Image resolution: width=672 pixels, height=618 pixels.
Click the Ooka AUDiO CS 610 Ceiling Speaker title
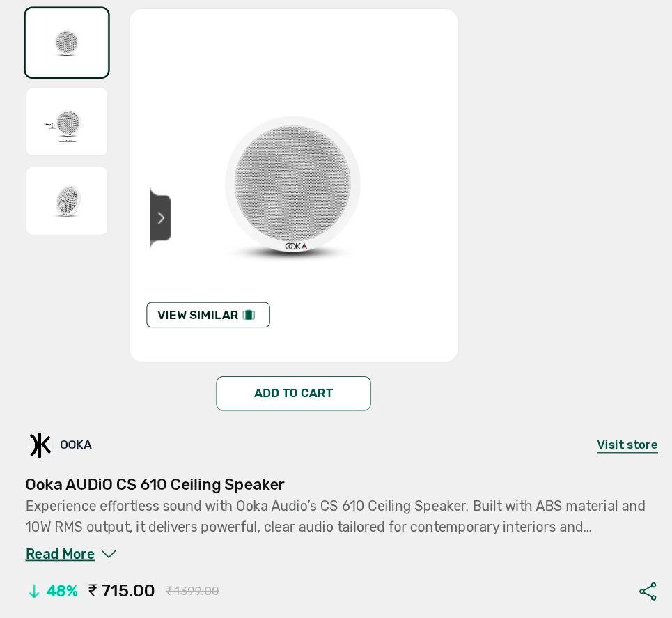(x=155, y=485)
